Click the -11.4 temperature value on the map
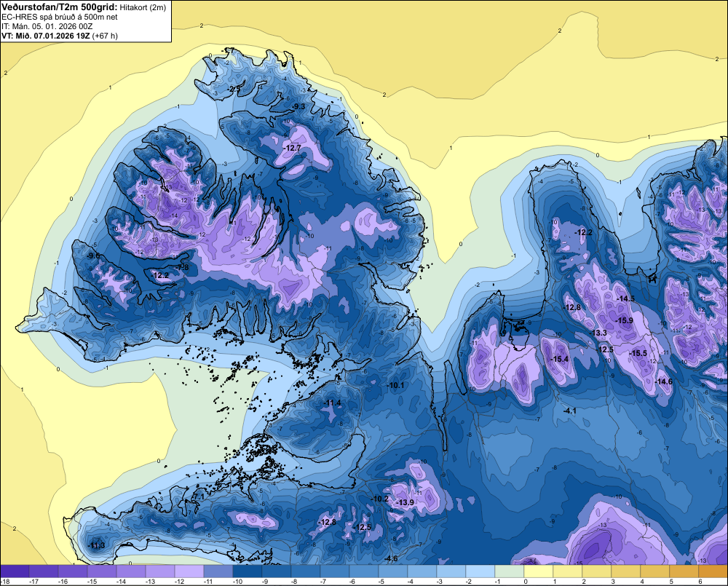Image resolution: width=728 pixels, height=586 pixels. (x=332, y=403)
